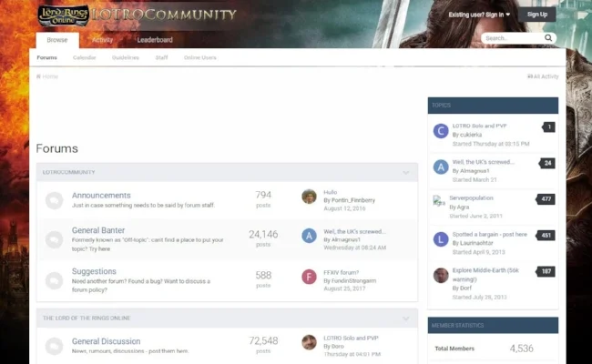Click the Member Statistics widget header
The image size is (592, 364).
493,326
